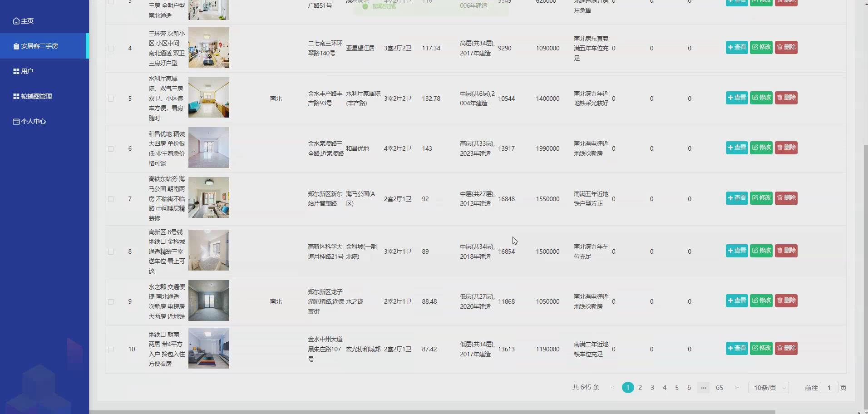Tick the checkbox for row 10

click(x=111, y=349)
